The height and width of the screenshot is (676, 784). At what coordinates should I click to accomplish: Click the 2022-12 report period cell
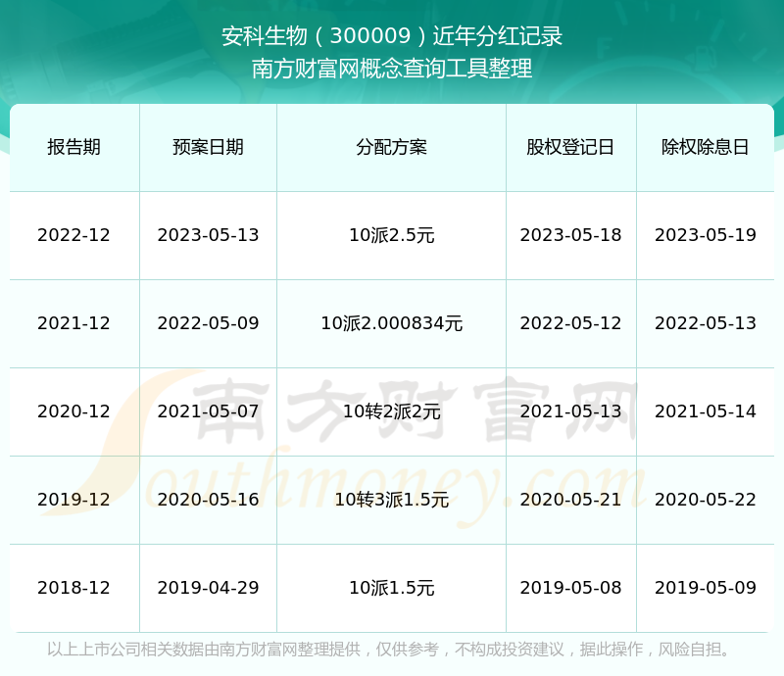click(74, 235)
